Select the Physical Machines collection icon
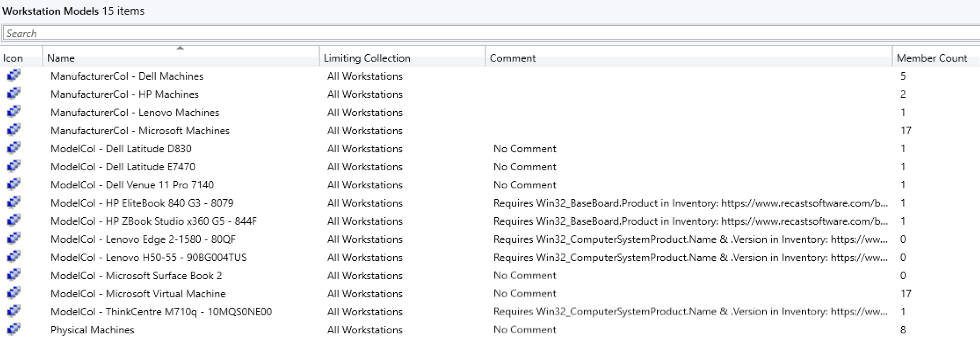Screen dimensions: 980x344 [13, 330]
